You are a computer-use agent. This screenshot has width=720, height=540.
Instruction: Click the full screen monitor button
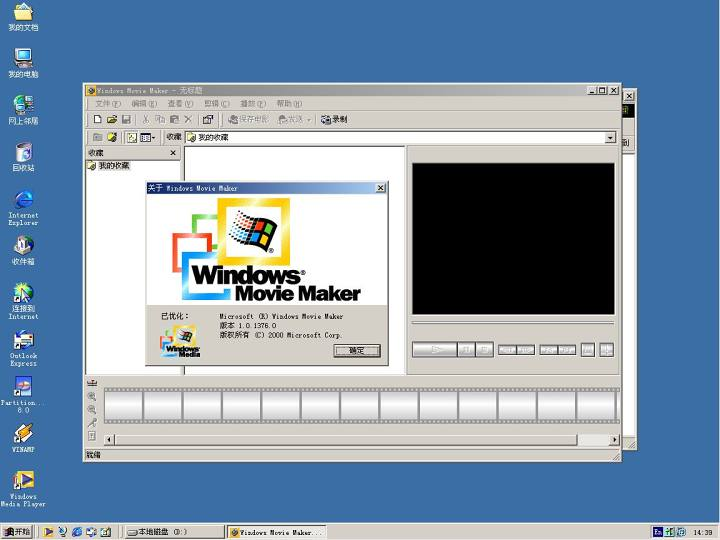(x=588, y=350)
